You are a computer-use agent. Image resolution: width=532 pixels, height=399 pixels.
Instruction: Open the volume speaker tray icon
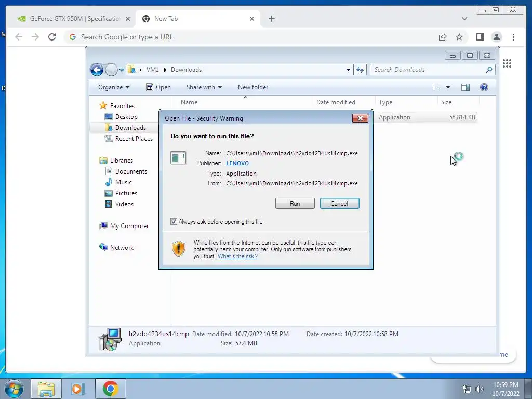pos(480,389)
